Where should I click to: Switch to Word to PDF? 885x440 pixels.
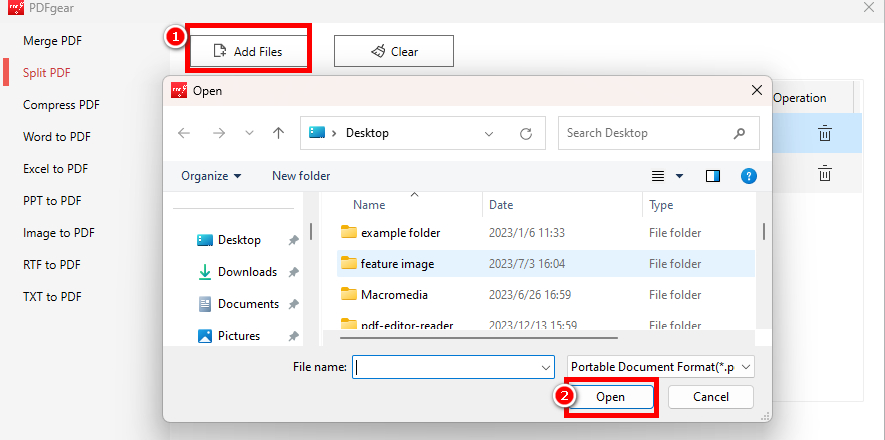pos(56,137)
